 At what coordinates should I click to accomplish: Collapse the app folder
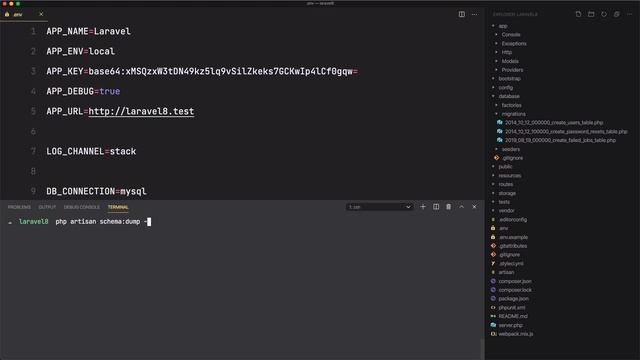(503, 26)
